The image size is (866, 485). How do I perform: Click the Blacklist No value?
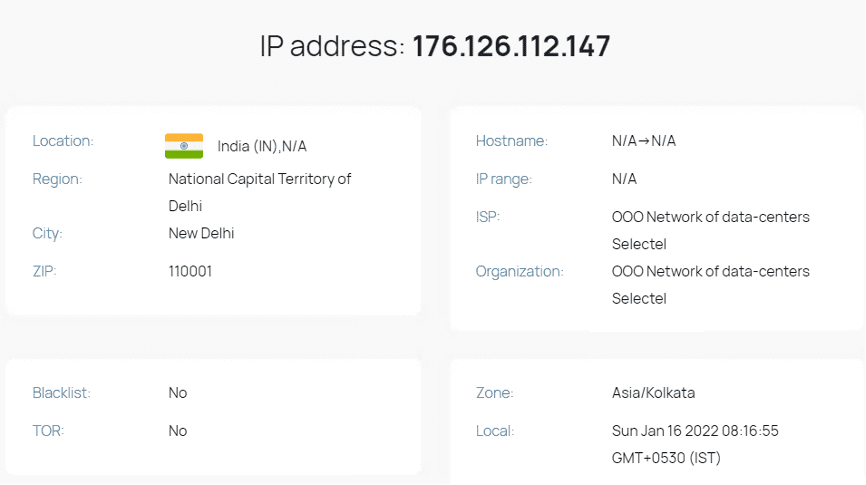point(178,393)
